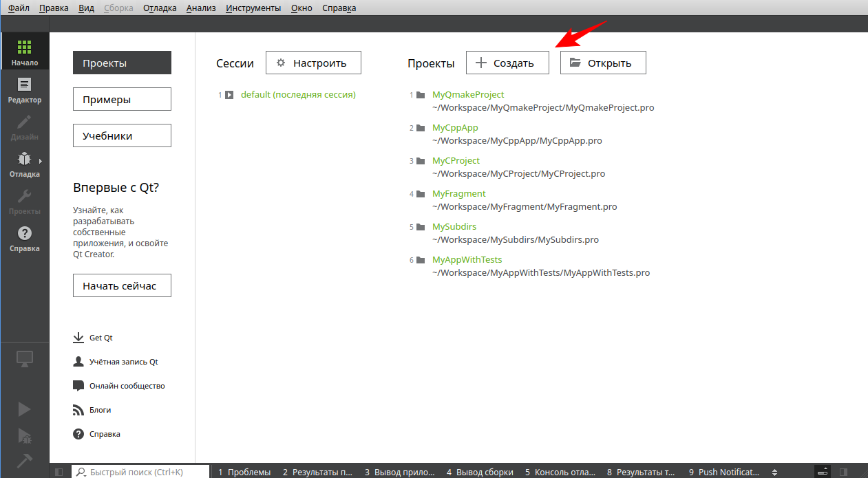Open the Начало (Welcome) mode icon
The height and width of the screenshot is (478, 868).
25,52
